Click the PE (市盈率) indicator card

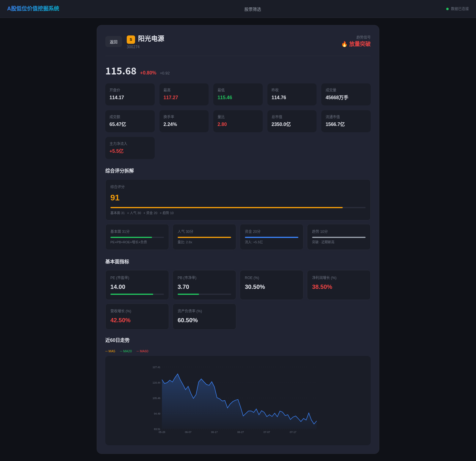[x=137, y=285]
